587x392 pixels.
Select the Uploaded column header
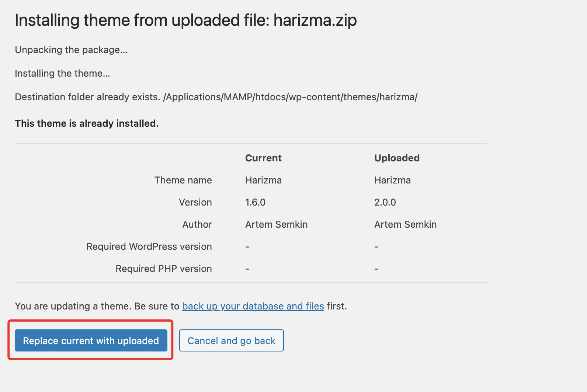pos(397,158)
